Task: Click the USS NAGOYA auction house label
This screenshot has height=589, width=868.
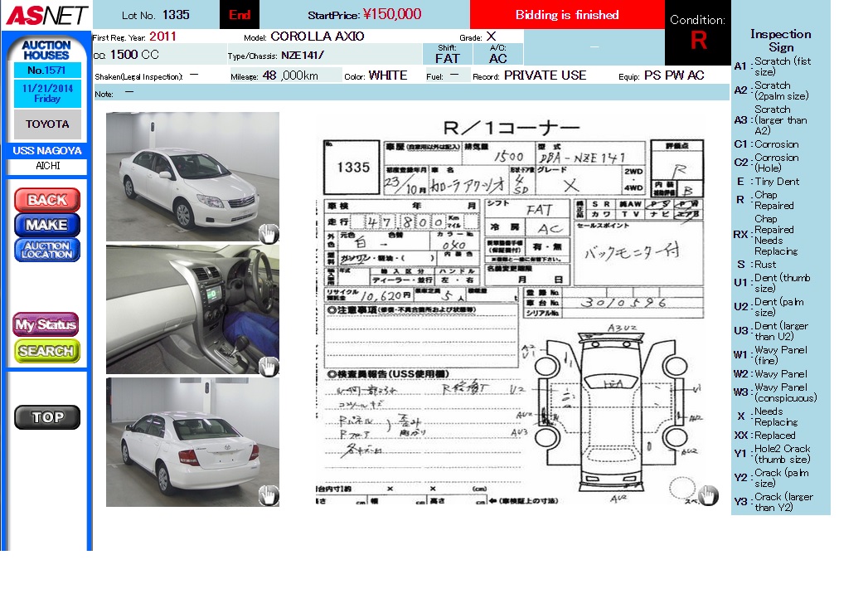Action: (x=47, y=151)
